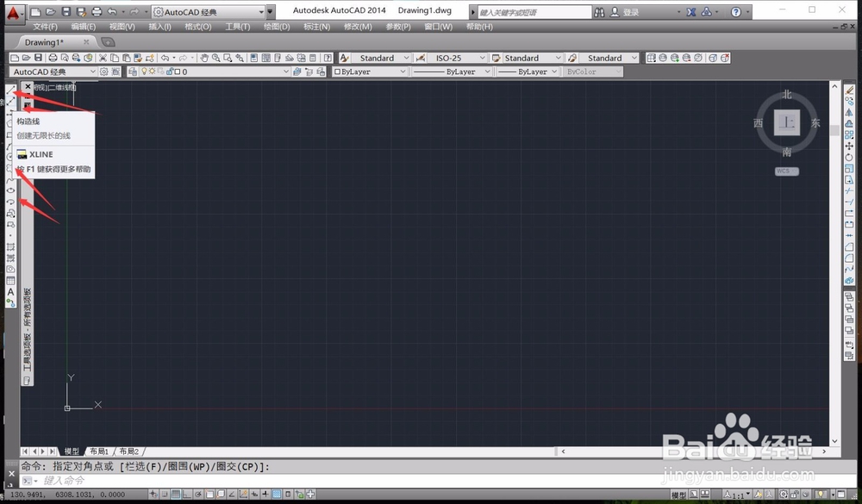
Task: Click 北 north on the ViewCube compass
Action: 787,95
